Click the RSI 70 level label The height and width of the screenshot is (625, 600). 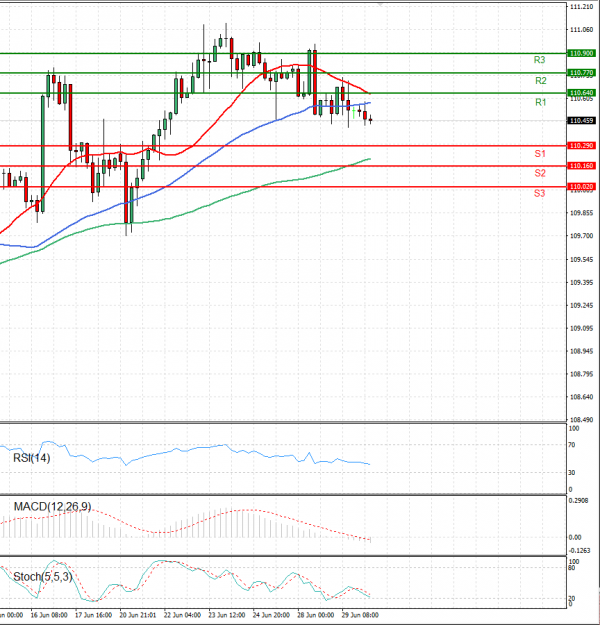tap(572, 445)
